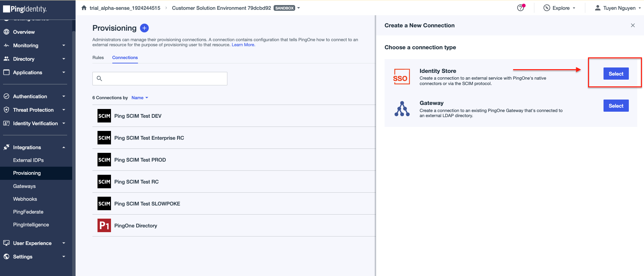Image resolution: width=644 pixels, height=276 pixels.
Task: Open the Ping SCIM Test DEV connection
Action: [234, 116]
